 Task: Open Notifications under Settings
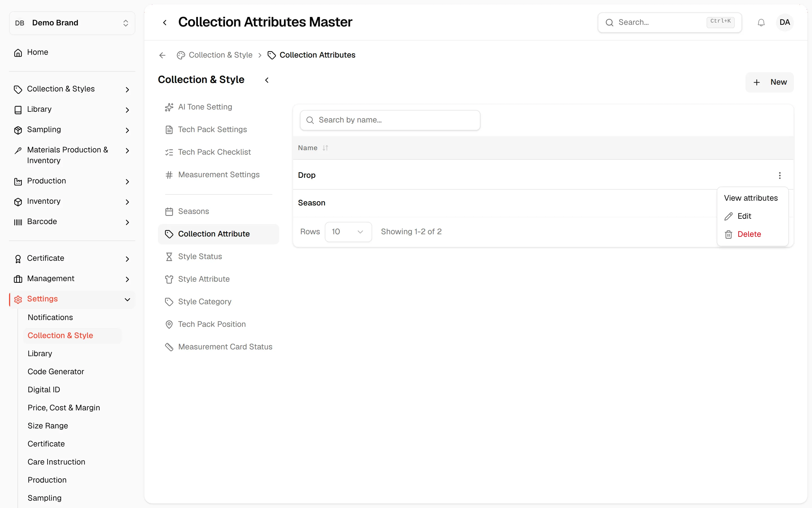click(50, 317)
